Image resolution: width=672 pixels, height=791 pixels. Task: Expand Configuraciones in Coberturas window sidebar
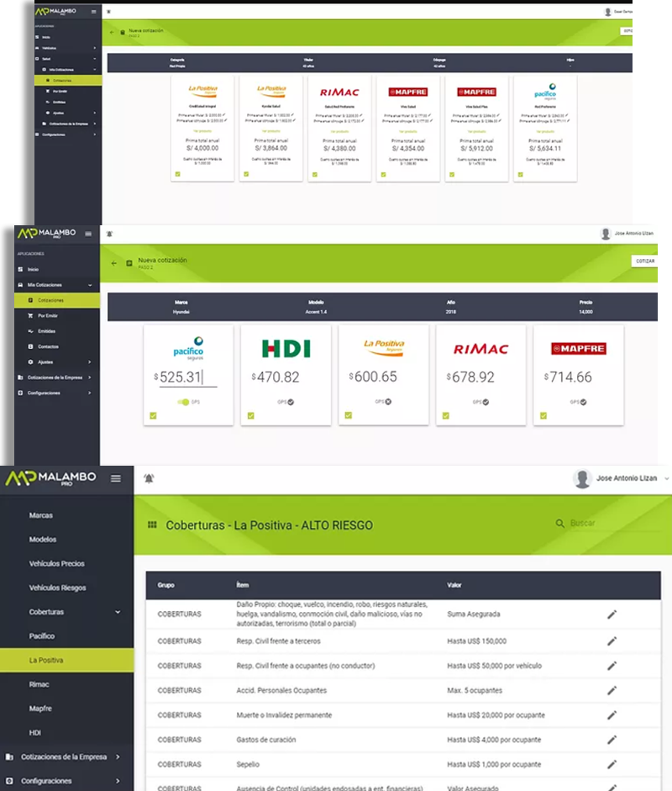(x=118, y=781)
